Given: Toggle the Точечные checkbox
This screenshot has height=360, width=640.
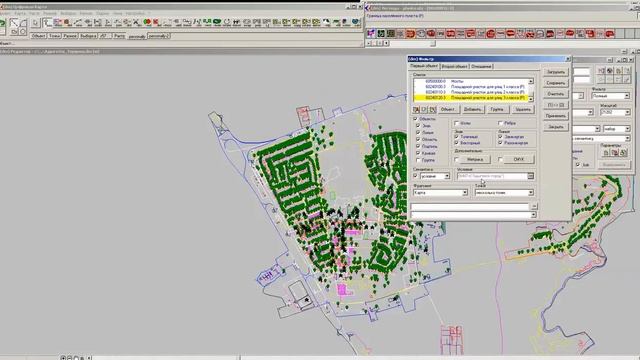Looking at the screenshot, I should [456, 137].
